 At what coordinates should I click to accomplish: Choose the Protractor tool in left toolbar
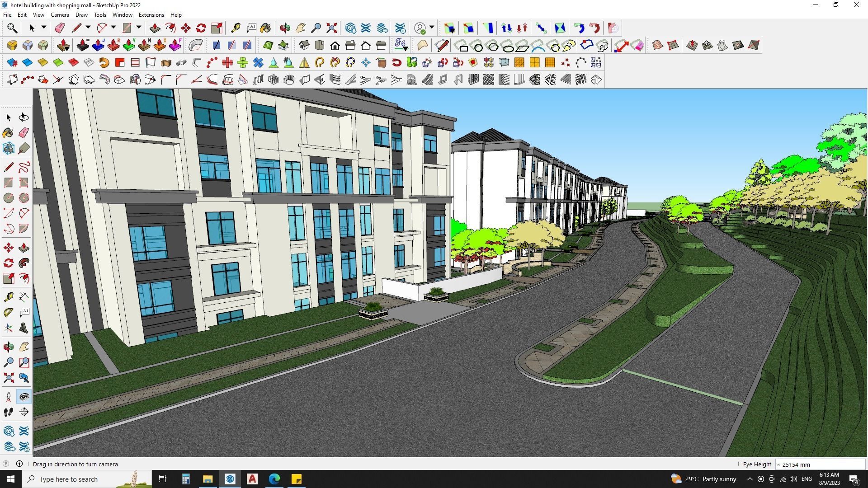point(8,312)
